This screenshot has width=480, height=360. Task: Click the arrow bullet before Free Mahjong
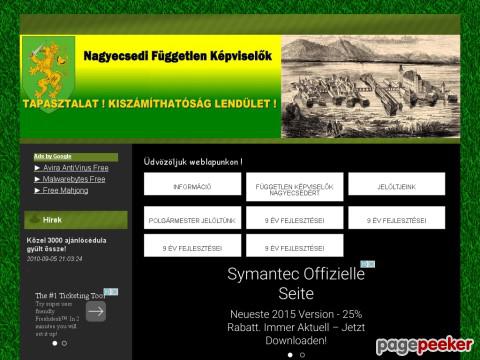pyautogui.click(x=37, y=190)
